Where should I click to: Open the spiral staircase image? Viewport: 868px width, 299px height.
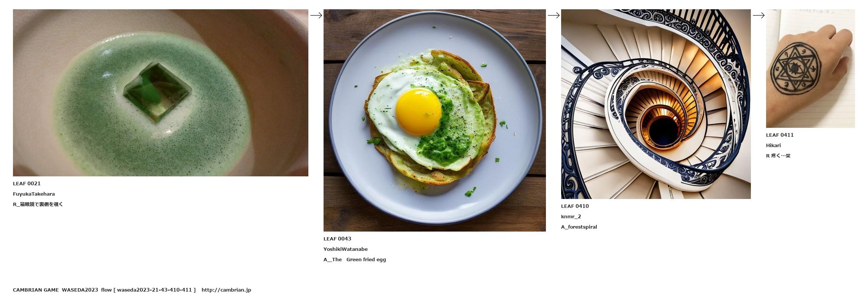tap(656, 104)
